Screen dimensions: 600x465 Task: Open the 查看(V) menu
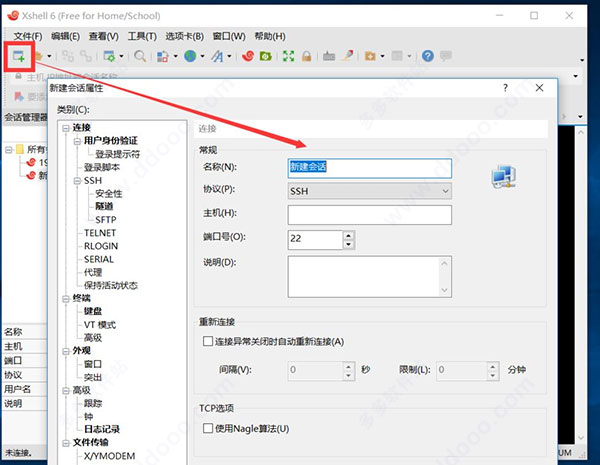point(104,36)
